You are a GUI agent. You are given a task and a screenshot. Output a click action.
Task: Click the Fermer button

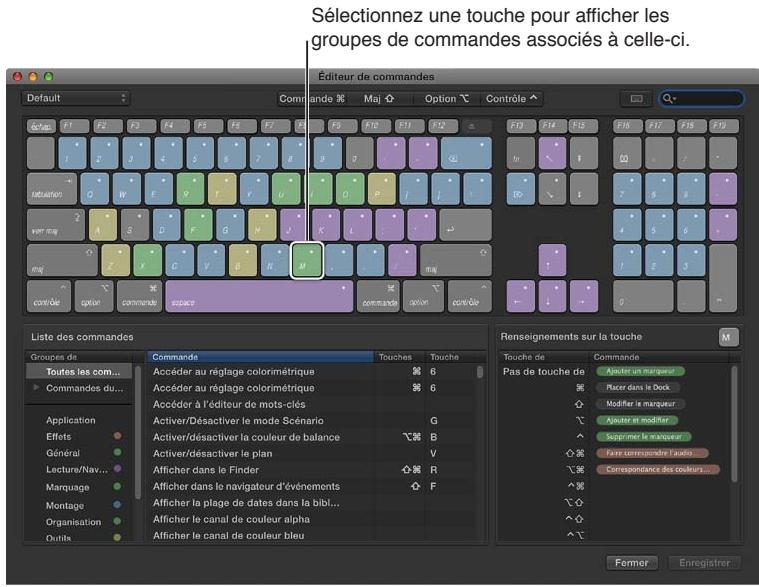pos(632,563)
